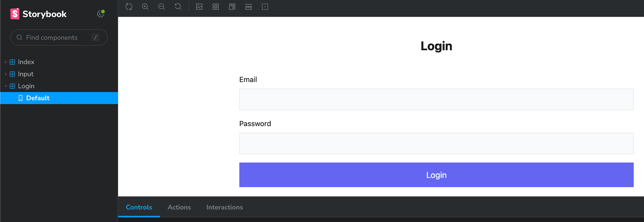Viewport: 644px width, 222px height.
Task: Toggle the outline tool
Action: point(265,7)
